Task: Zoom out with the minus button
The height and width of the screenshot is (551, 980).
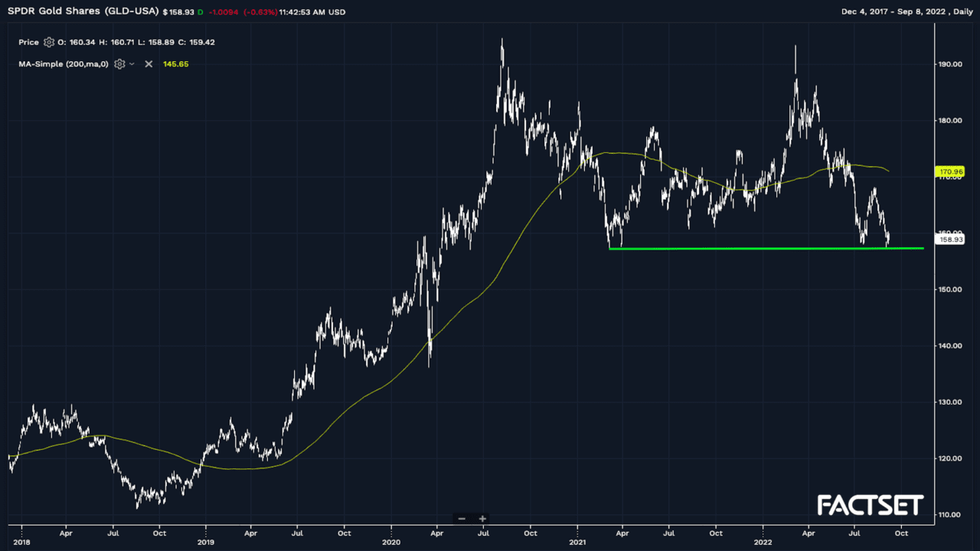Action: click(x=462, y=519)
